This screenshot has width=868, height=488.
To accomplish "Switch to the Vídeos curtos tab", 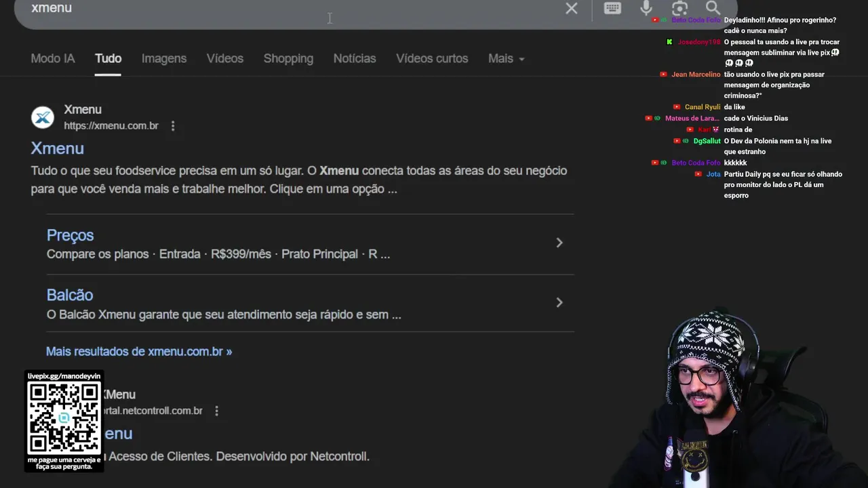I will point(432,58).
